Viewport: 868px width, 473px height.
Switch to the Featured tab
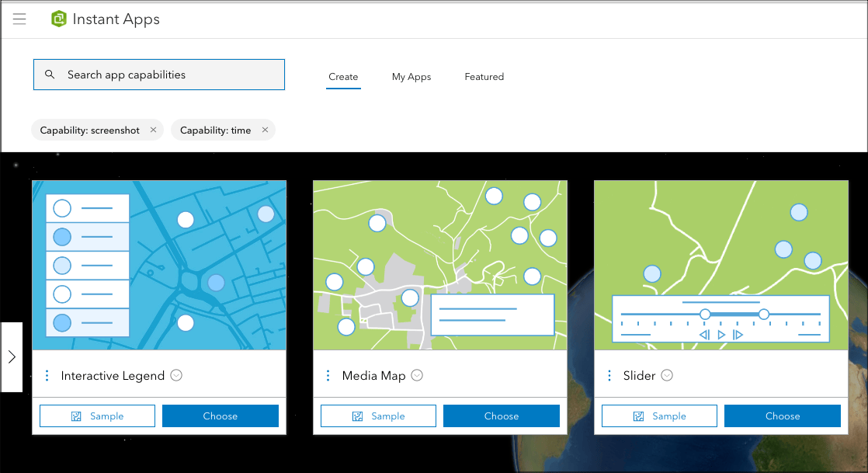pos(484,76)
